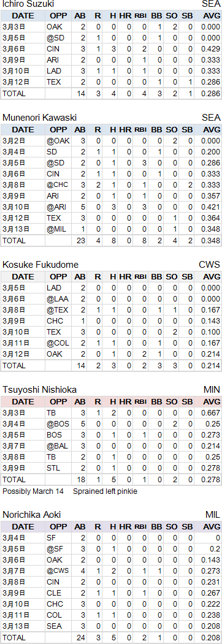Image resolution: width=222 pixels, height=644 pixels.
Task: Click the 0.208 total average for Aoki
Action: tap(212, 638)
